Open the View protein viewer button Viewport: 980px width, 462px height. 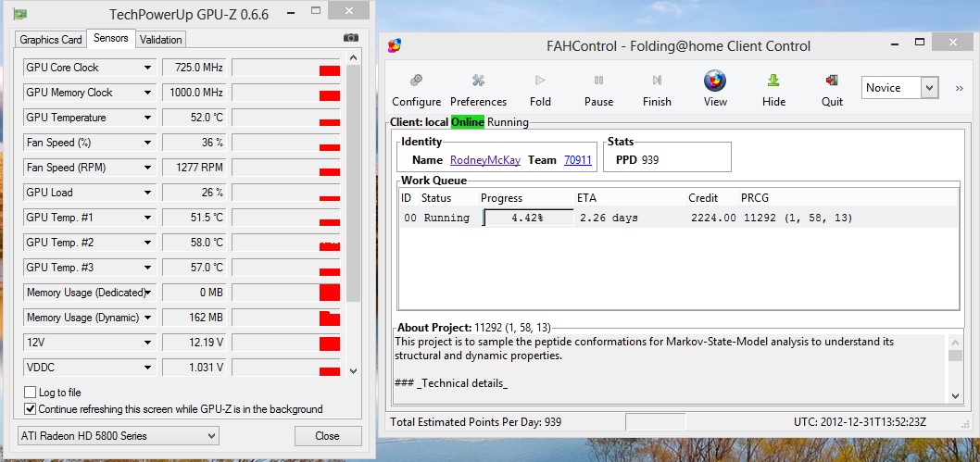coord(715,91)
